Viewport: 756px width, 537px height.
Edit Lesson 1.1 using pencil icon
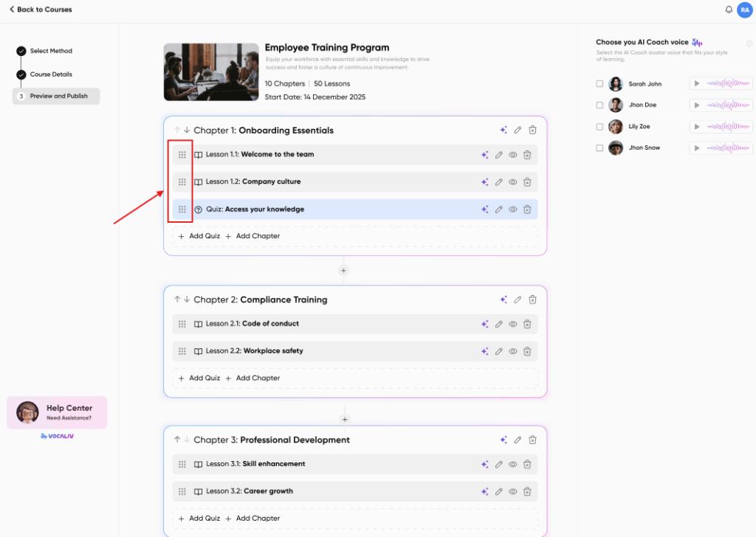click(x=499, y=155)
